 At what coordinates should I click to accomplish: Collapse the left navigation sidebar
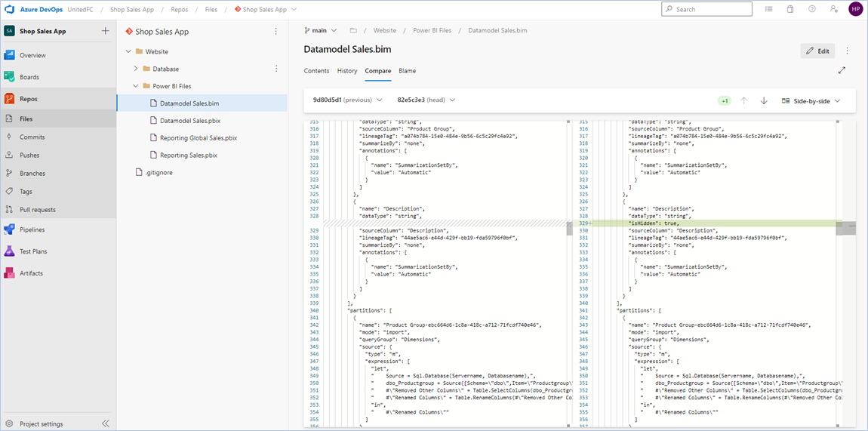[x=105, y=423]
